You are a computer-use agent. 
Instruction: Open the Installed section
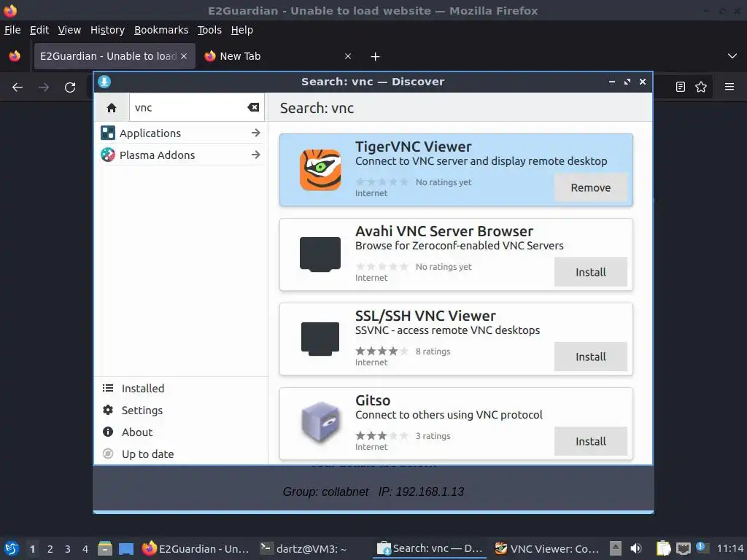point(181,389)
